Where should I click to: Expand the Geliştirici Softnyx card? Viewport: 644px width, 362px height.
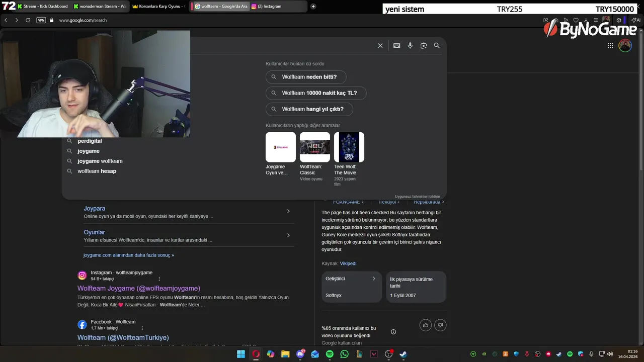[x=352, y=287]
